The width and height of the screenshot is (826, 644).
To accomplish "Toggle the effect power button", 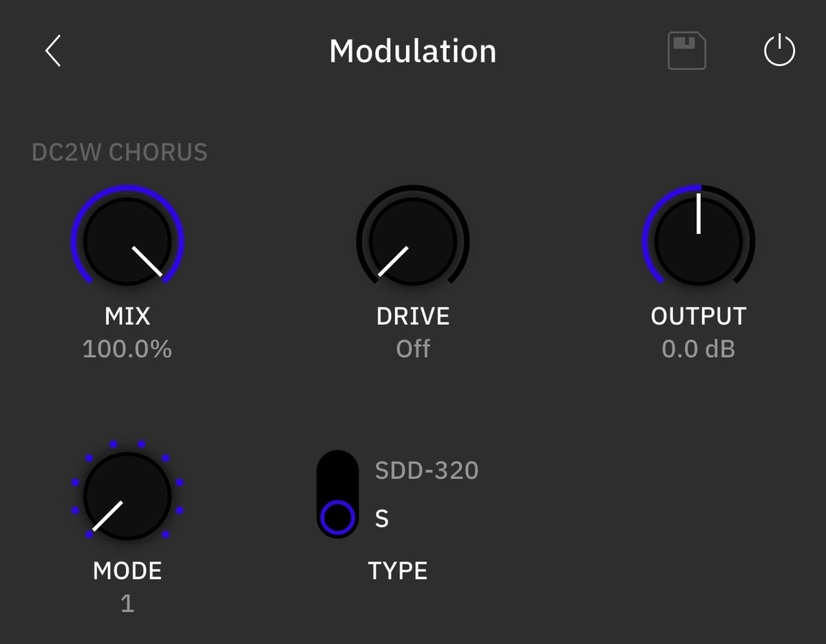I will [779, 51].
